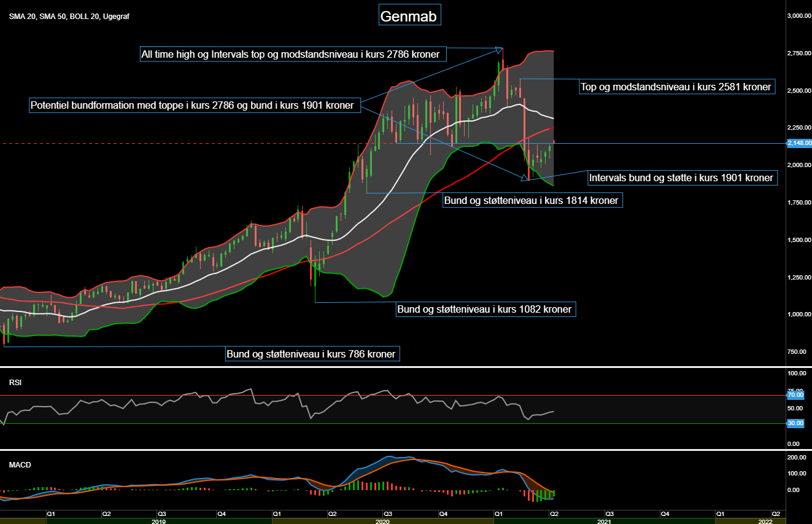Screen dimensions: 812x524
Task: Click the 2,250.00 price axis label
Action: 799,128
